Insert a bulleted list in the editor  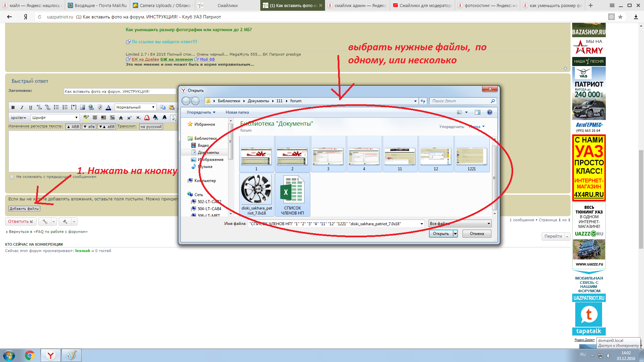click(56, 108)
